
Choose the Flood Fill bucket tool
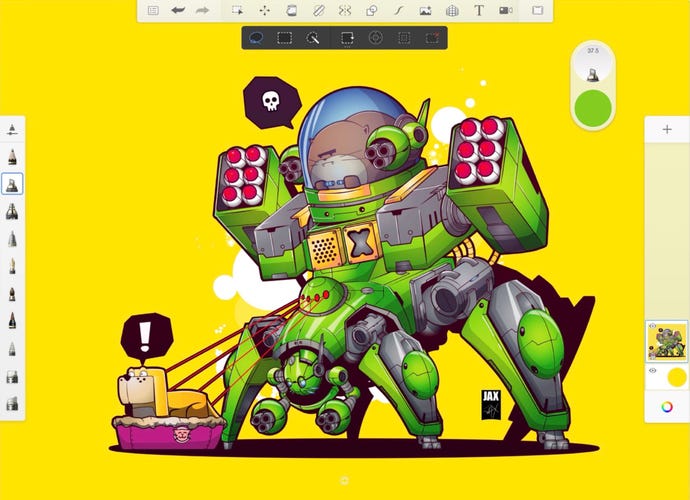pyautogui.click(x=291, y=10)
